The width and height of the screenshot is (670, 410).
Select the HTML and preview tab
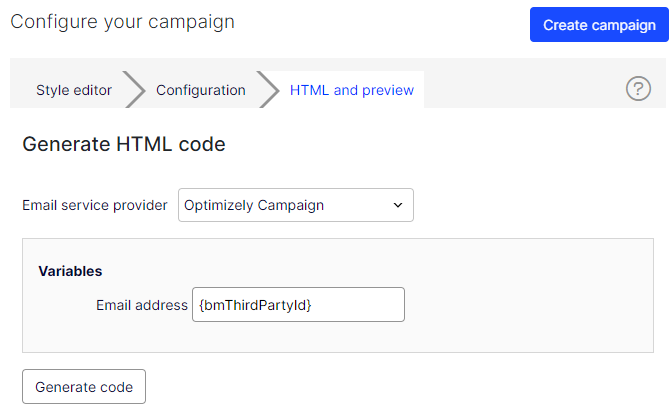352,90
